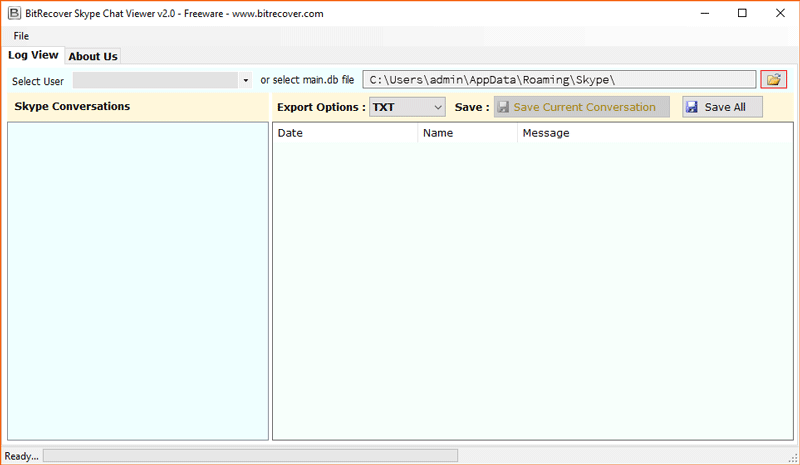
Task: Click Save Current Conversation button
Action: pyautogui.click(x=582, y=107)
